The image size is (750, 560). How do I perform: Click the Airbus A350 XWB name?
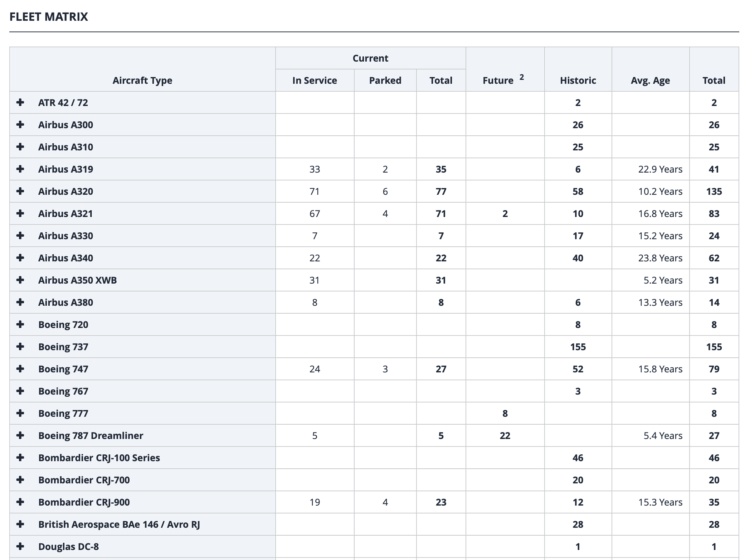[77, 280]
